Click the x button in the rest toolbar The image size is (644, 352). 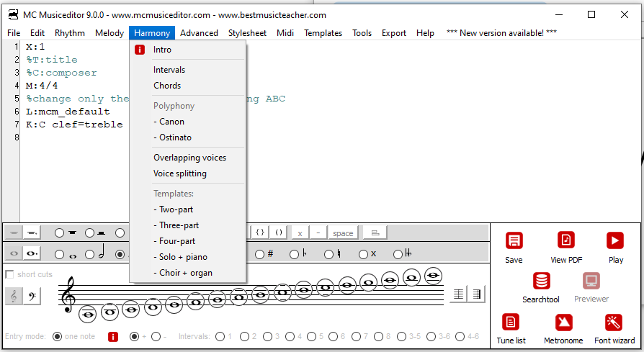click(300, 233)
